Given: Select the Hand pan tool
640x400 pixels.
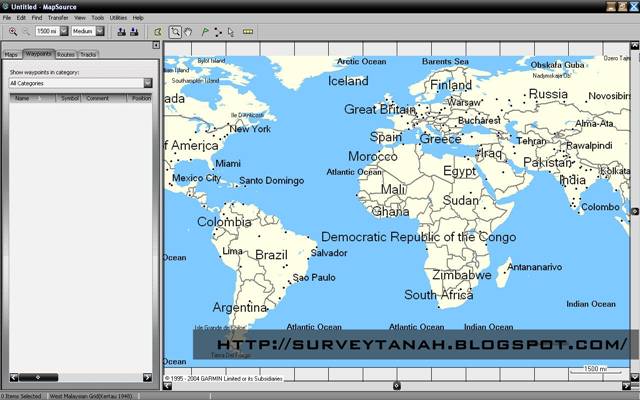Looking at the screenshot, I should [x=188, y=31].
